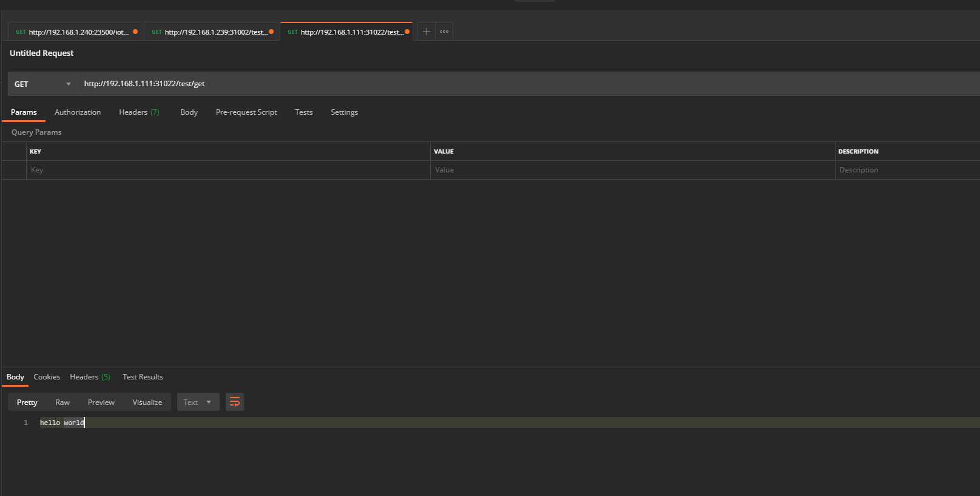This screenshot has height=496, width=980.
Task: Click the query param Key field
Action: pos(228,170)
